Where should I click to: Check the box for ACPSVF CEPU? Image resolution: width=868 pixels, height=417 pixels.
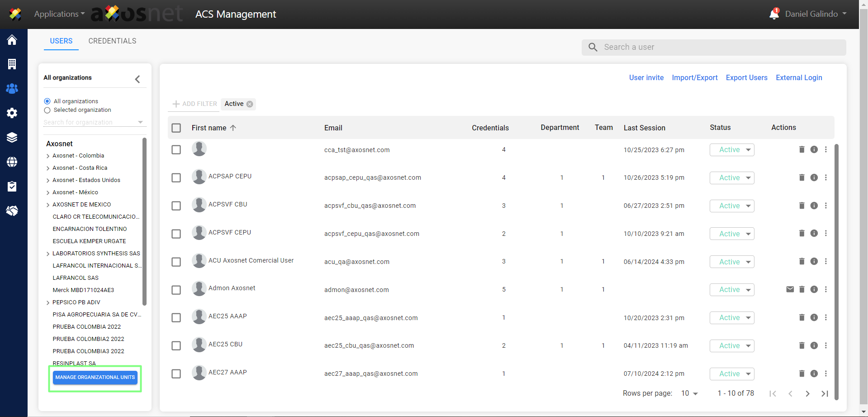coord(176,234)
